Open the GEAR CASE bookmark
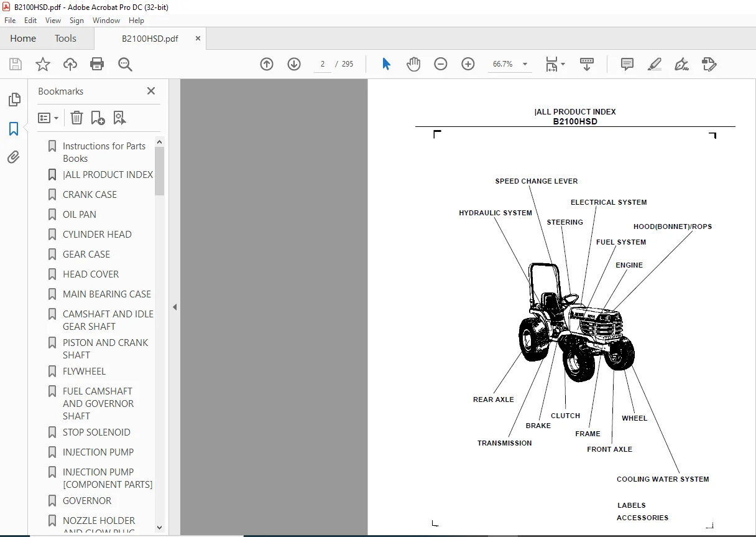The width and height of the screenshot is (756, 537). 86,254
